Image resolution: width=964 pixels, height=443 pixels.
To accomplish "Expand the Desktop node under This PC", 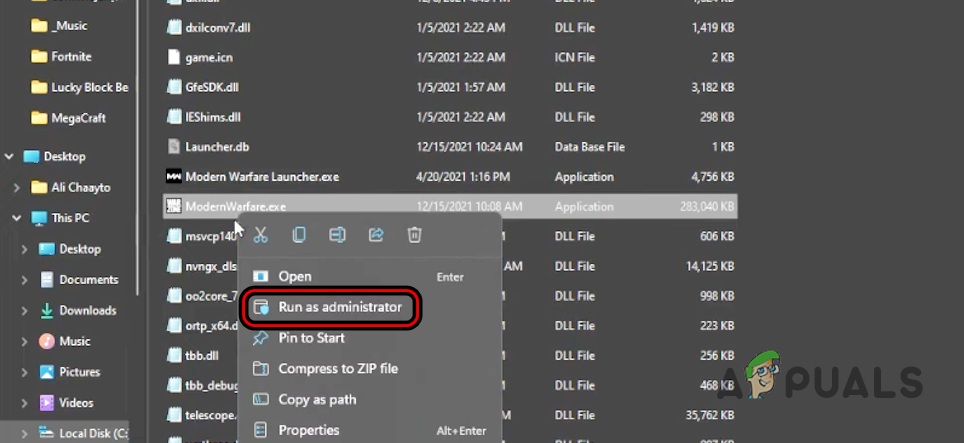I will (x=25, y=249).
